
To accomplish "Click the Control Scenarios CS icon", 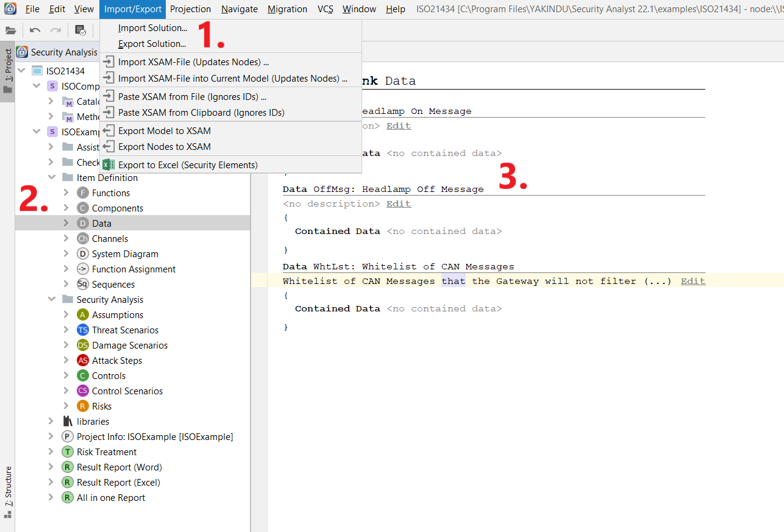I will [x=83, y=391].
